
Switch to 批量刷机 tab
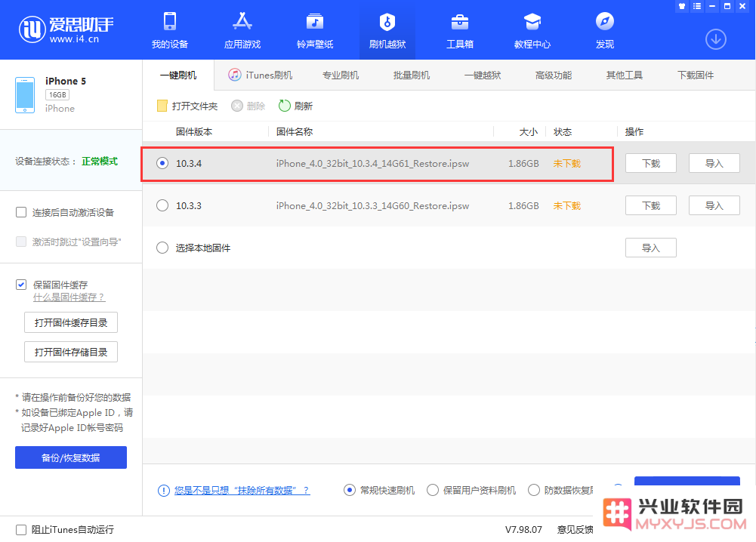(x=412, y=75)
